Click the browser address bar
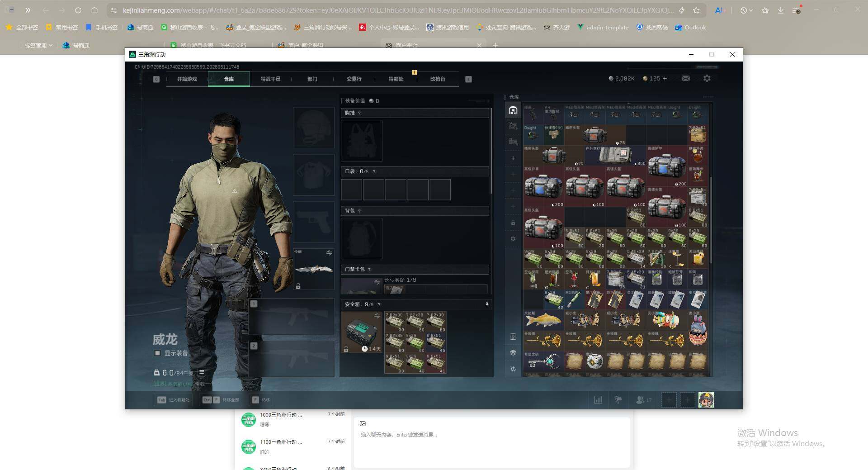The image size is (868, 470). coord(398,10)
